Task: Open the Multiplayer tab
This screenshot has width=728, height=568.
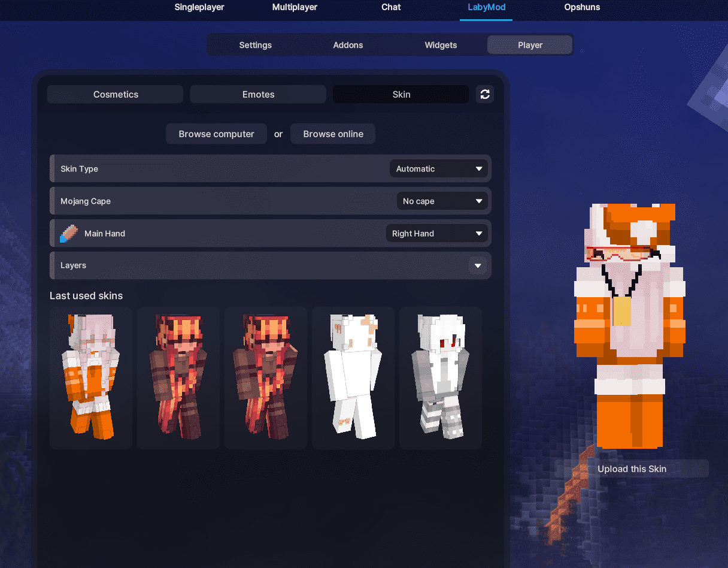Action: [295, 7]
